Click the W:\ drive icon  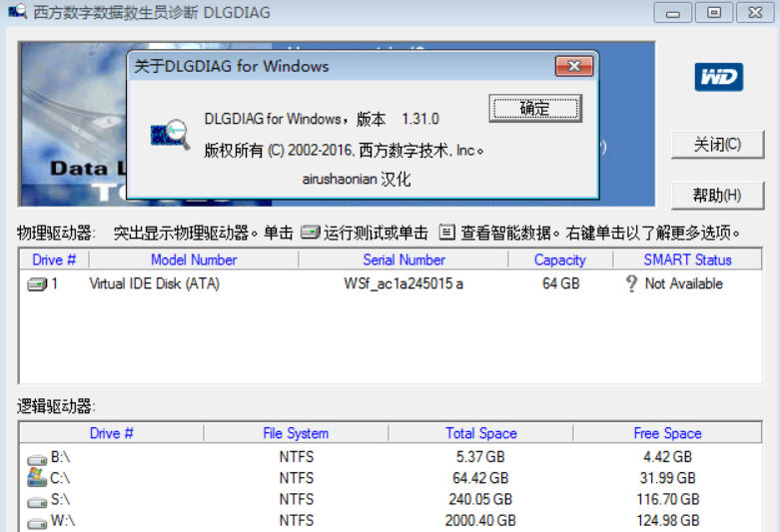pyautogui.click(x=37, y=523)
